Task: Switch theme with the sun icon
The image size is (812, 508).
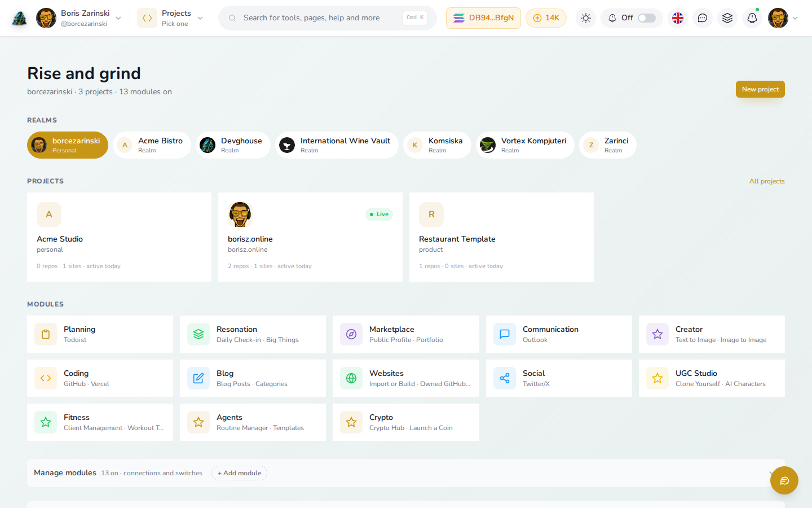Action: point(586,18)
